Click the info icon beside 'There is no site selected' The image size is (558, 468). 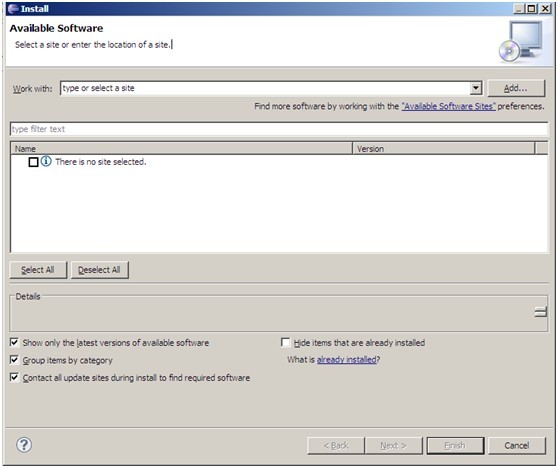[46, 161]
